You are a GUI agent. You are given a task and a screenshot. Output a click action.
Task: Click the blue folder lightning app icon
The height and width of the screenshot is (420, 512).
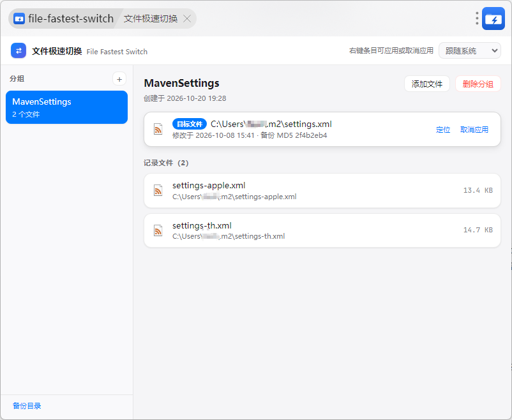(x=493, y=19)
